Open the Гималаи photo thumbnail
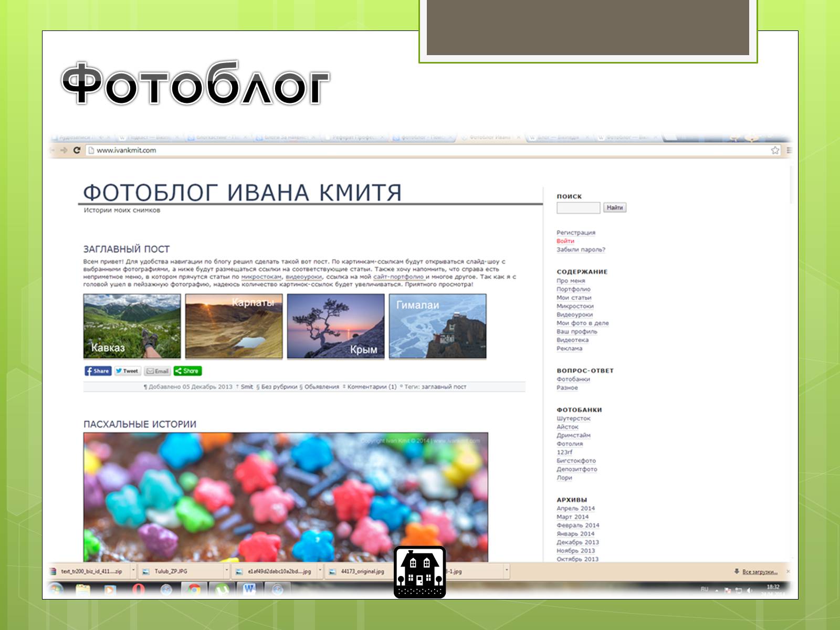Screen dimensions: 840x630 click(x=437, y=326)
